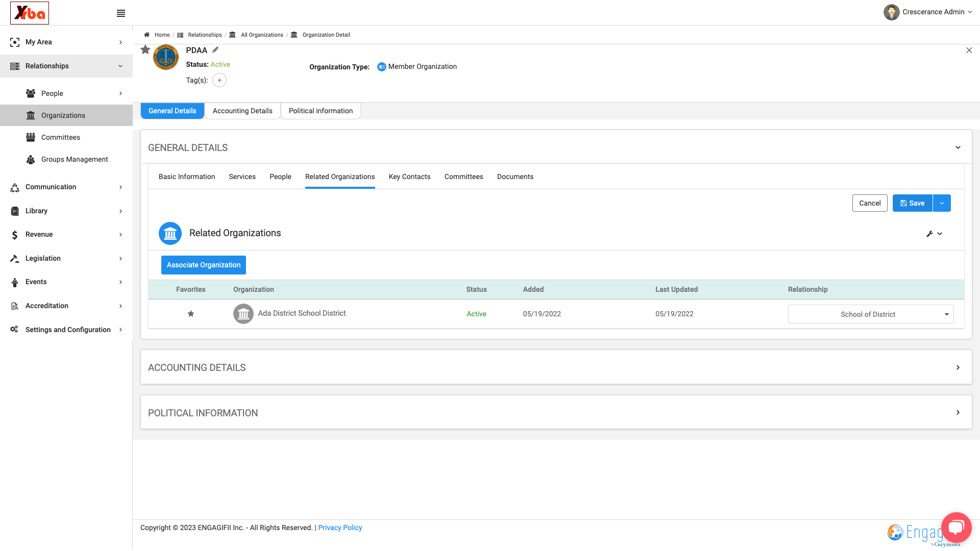Expand the People submenu
The image size is (980, 551).
click(x=66, y=93)
